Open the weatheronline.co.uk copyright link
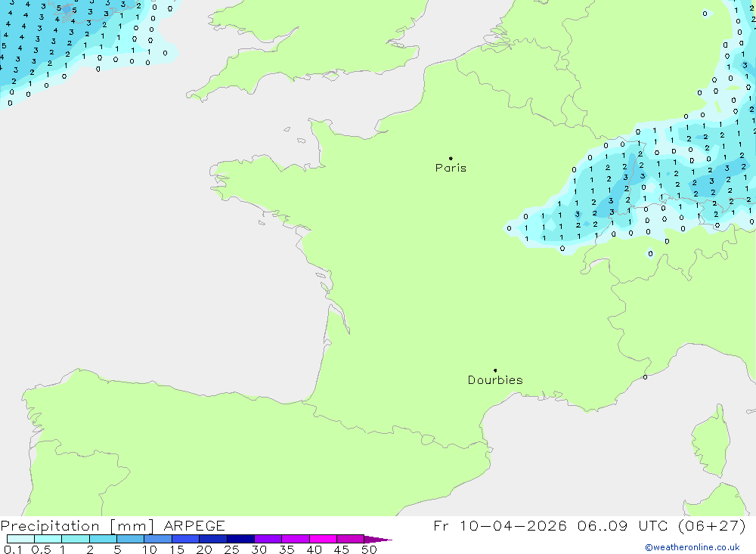The image size is (756, 554). 692,547
